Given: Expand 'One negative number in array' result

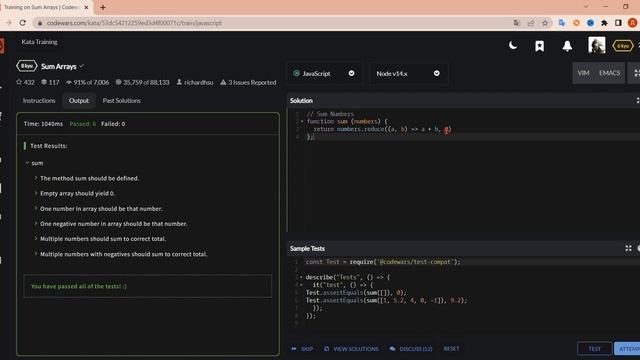Looking at the screenshot, I should pyautogui.click(x=36, y=223).
